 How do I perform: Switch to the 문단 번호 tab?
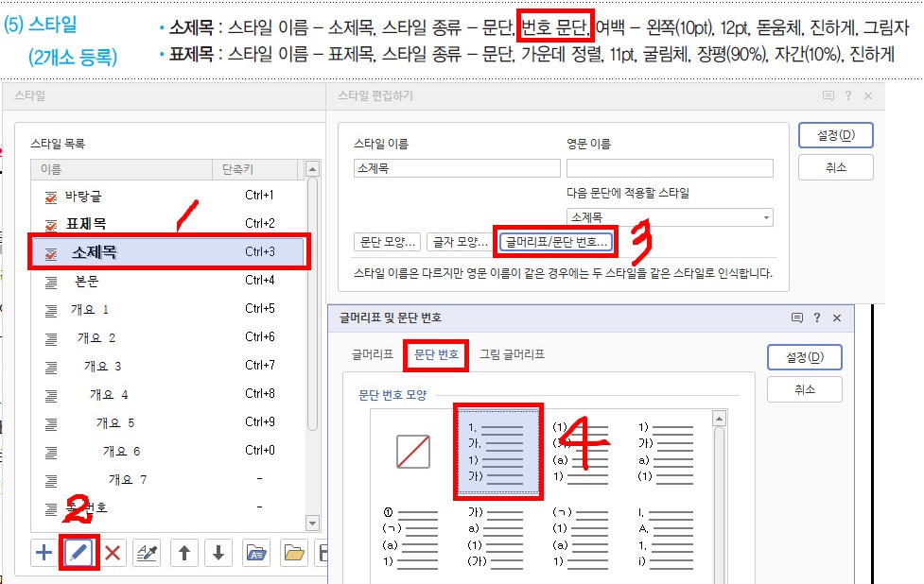point(436,354)
